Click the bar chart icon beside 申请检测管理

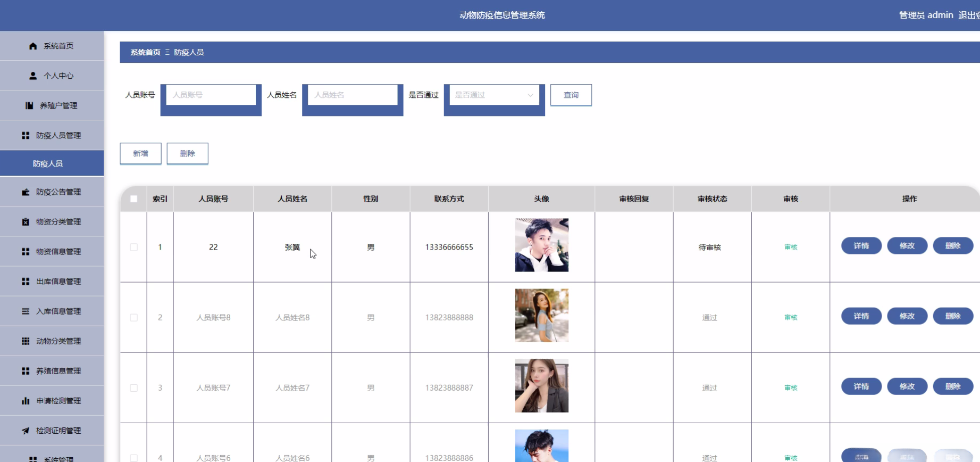pyautogui.click(x=26, y=401)
